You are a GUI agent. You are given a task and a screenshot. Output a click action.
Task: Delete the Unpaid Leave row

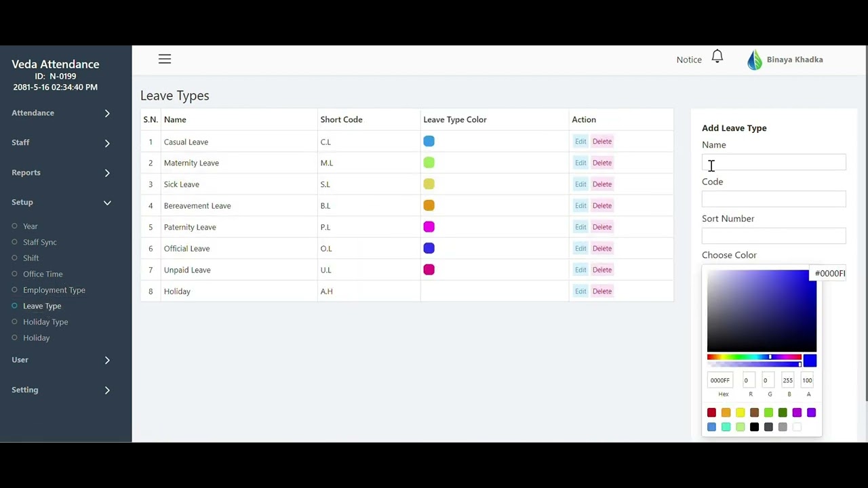(x=602, y=270)
